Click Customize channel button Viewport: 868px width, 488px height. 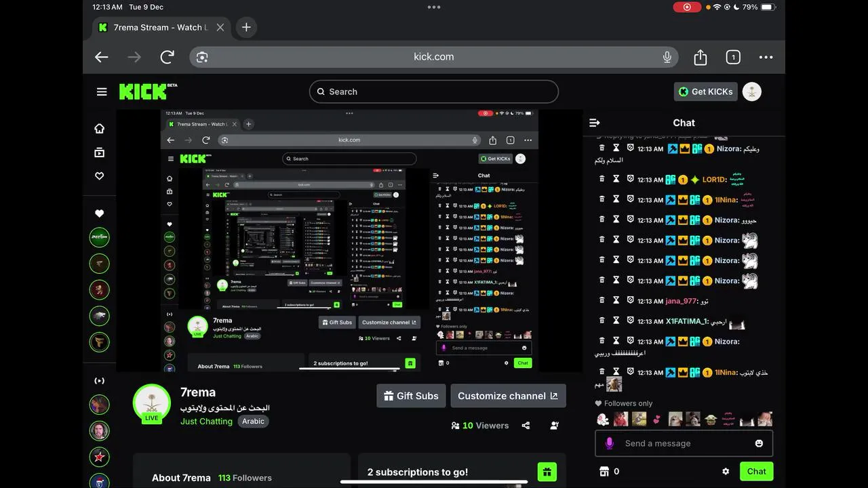[508, 396]
